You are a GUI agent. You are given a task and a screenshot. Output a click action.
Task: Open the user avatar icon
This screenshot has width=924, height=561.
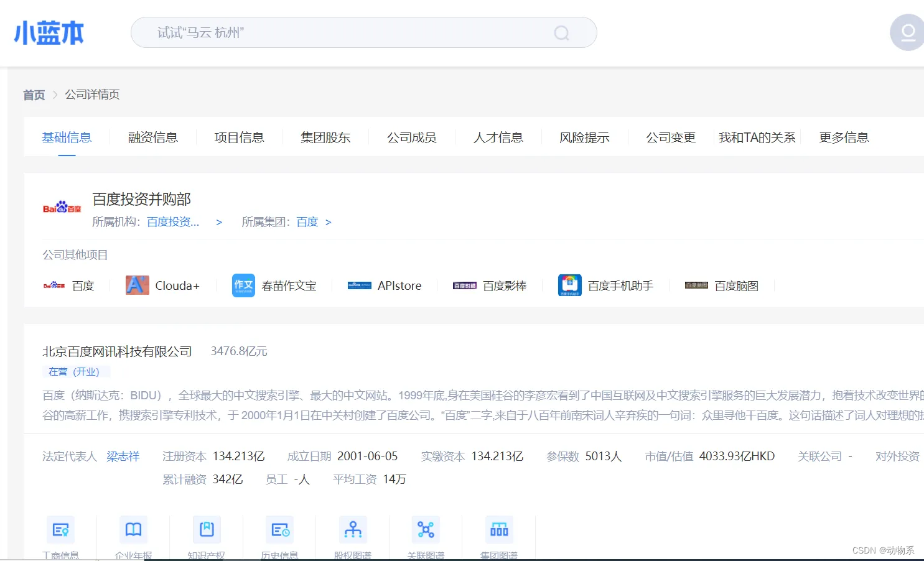click(907, 32)
